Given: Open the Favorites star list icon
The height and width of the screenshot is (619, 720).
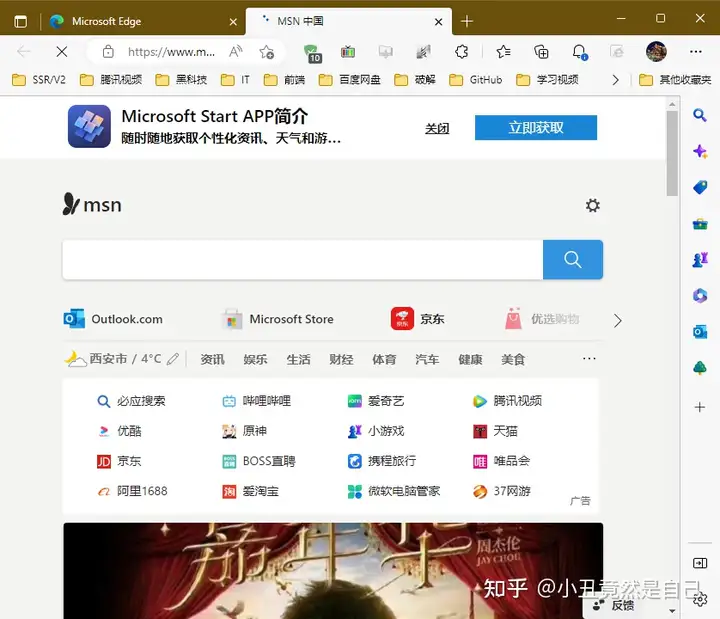Looking at the screenshot, I should (503, 52).
